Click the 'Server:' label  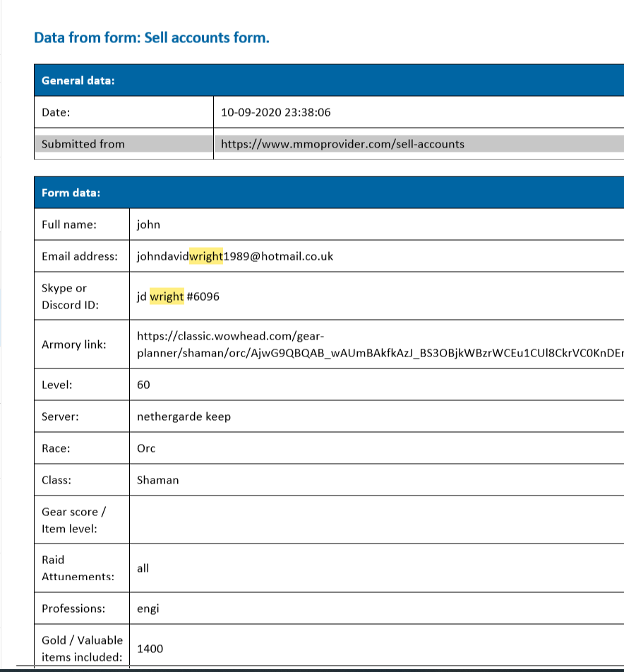pyautogui.click(x=60, y=416)
